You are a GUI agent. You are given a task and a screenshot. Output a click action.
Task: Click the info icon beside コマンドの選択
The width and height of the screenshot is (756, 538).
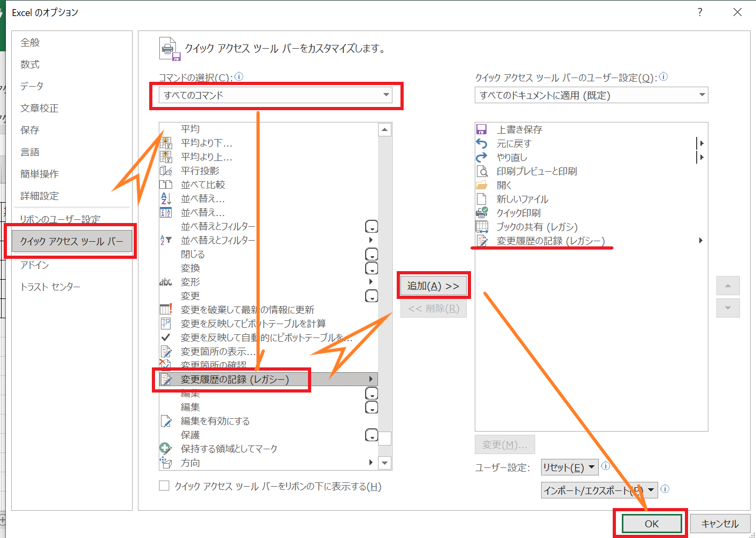coord(239,76)
